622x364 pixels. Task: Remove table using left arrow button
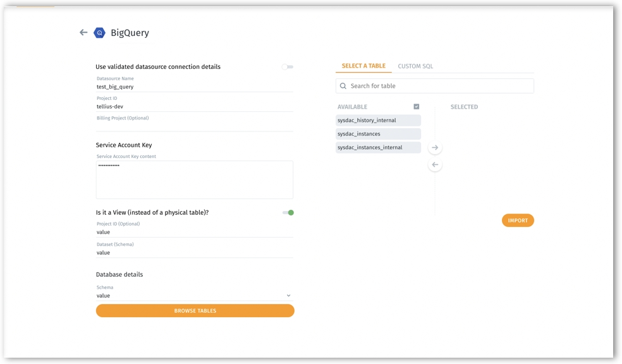[x=435, y=165]
